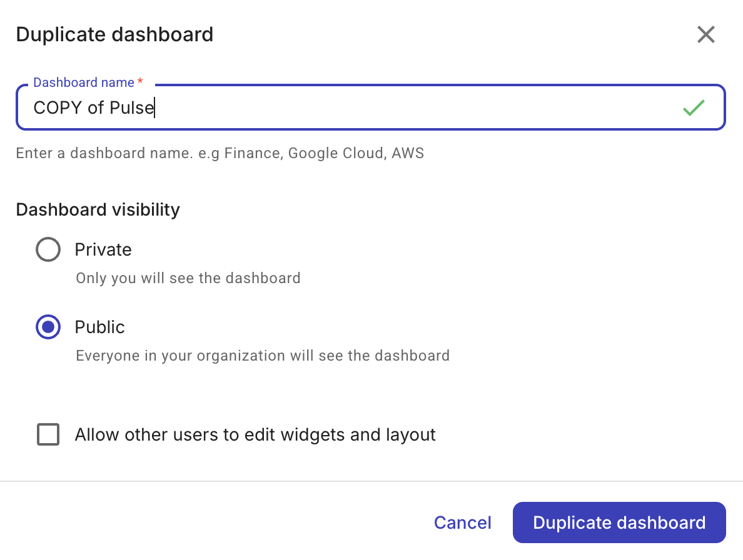Click the Cancel link

(462, 522)
